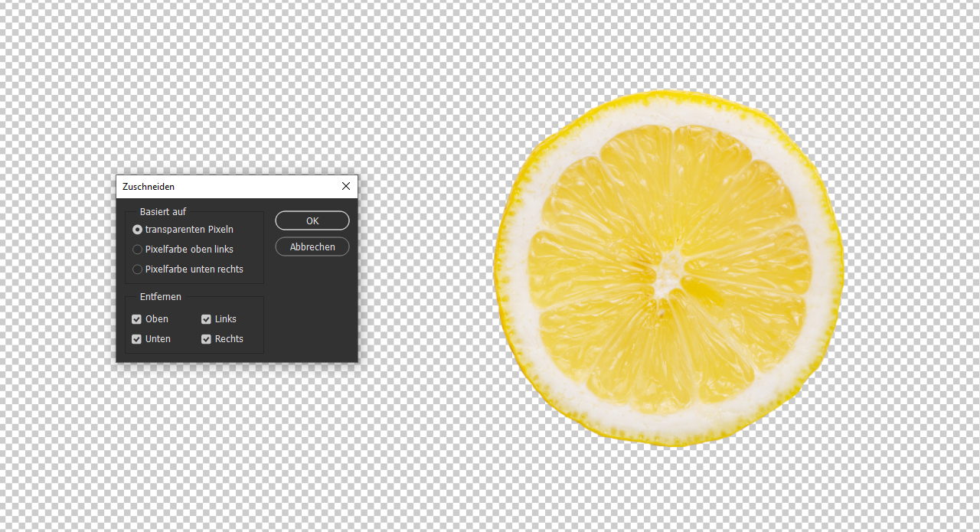Click the lemon slice image on canvas
Viewport: 980px width, 532px height.
tap(668, 269)
